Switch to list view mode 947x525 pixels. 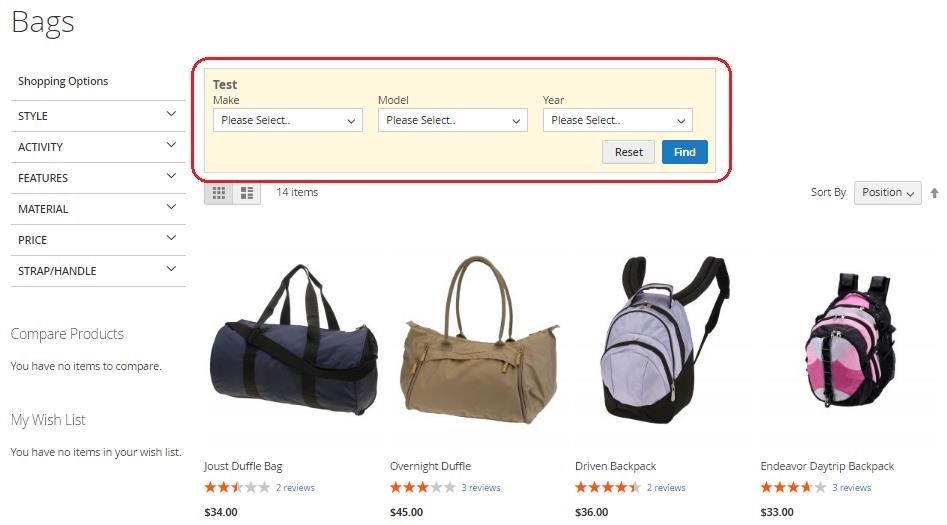click(246, 193)
